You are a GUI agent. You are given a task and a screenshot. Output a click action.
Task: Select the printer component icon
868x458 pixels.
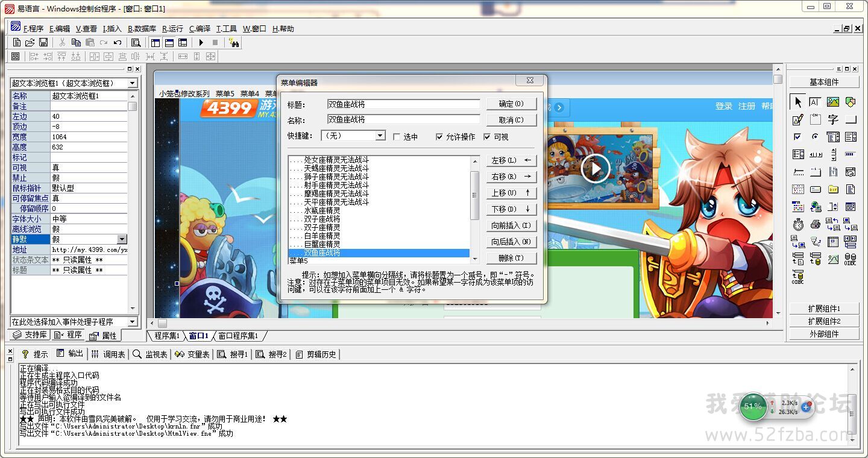point(816,224)
